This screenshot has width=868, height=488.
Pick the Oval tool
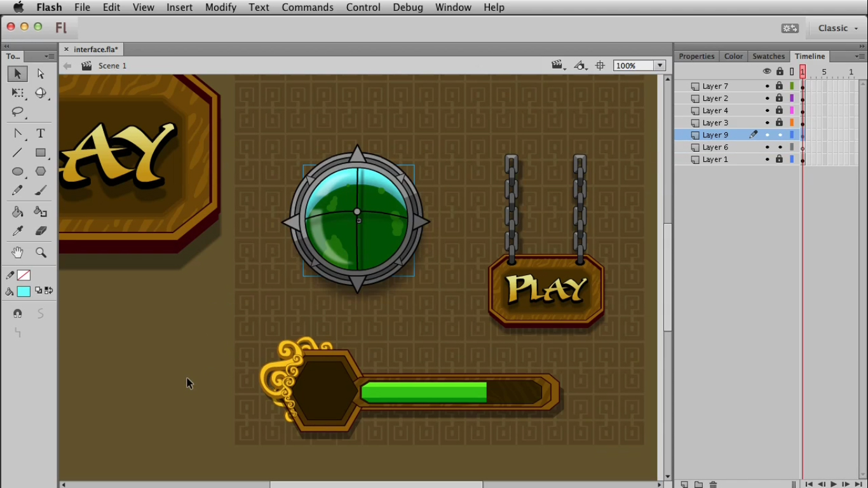(x=17, y=172)
